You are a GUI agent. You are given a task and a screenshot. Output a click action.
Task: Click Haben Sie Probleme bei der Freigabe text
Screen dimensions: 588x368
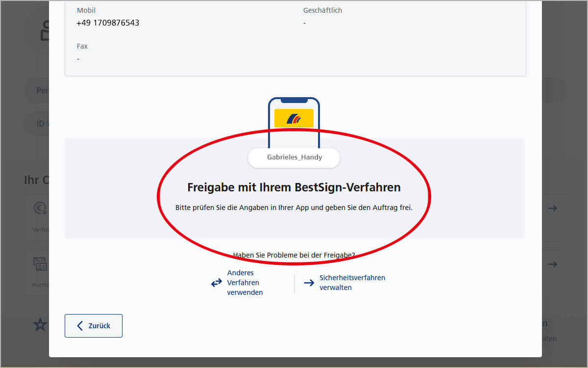click(294, 255)
